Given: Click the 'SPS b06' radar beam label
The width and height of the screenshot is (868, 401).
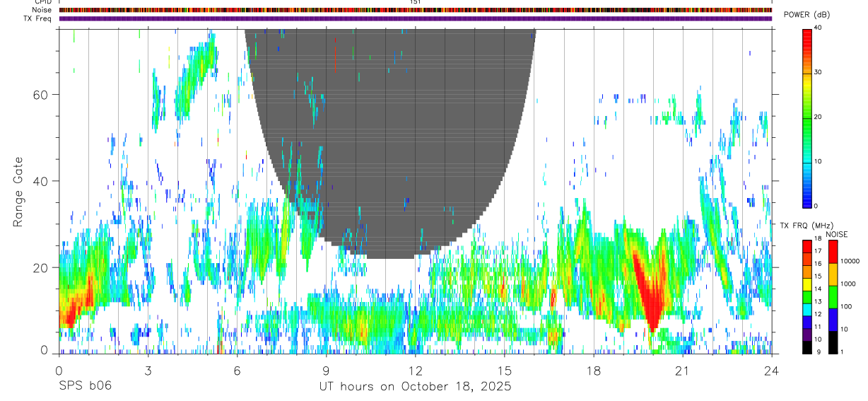Looking at the screenshot, I should (85, 386).
